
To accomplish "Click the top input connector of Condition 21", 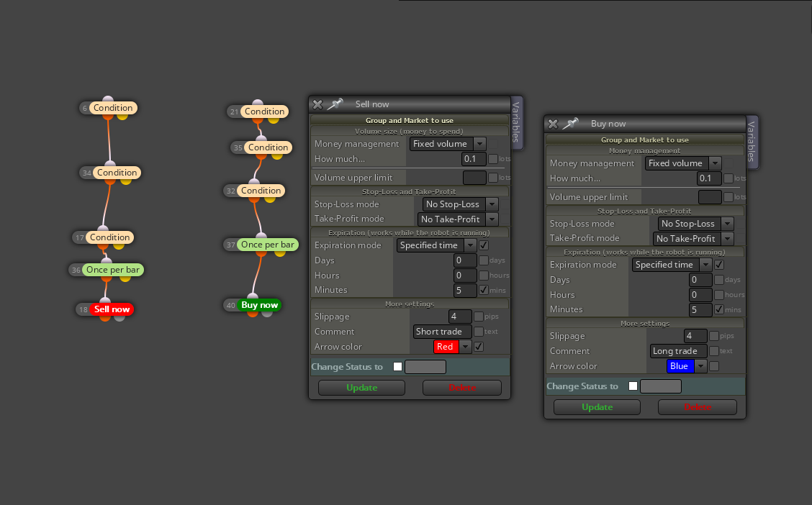I will pos(258,103).
